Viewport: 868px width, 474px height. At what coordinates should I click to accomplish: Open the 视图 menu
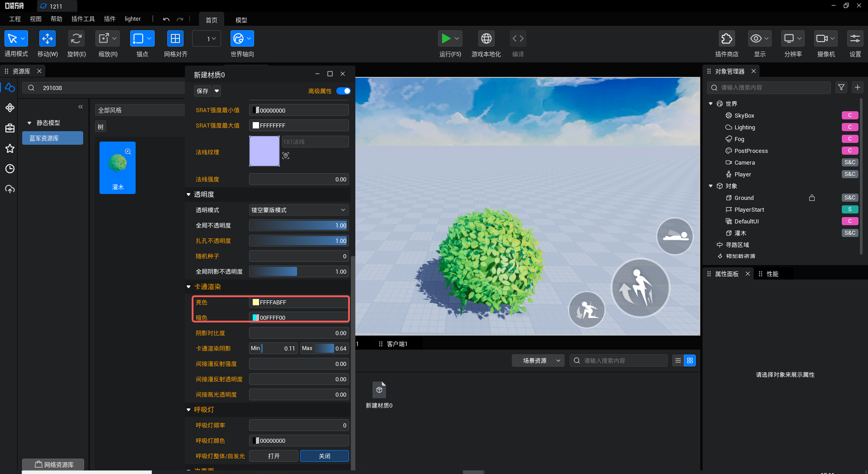(36, 19)
